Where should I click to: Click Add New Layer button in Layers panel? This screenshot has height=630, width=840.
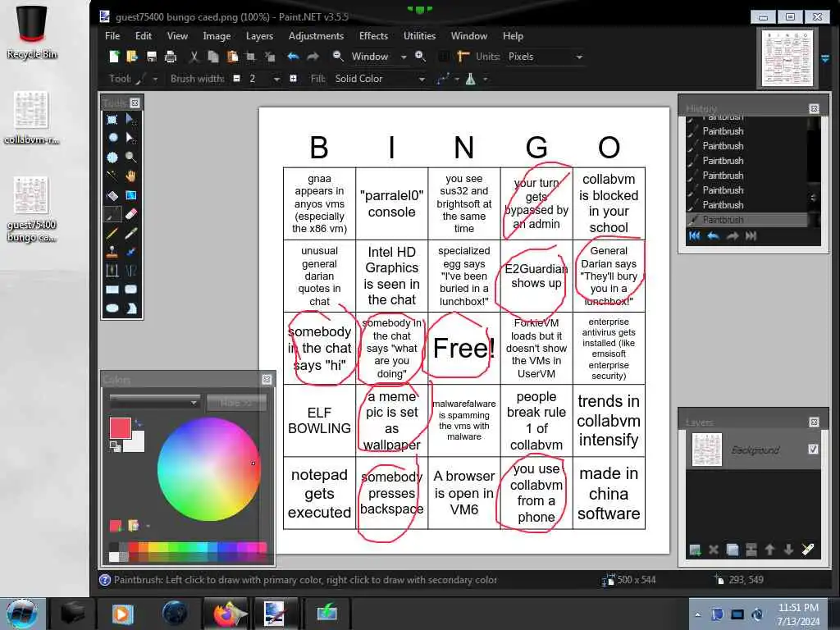pos(695,550)
